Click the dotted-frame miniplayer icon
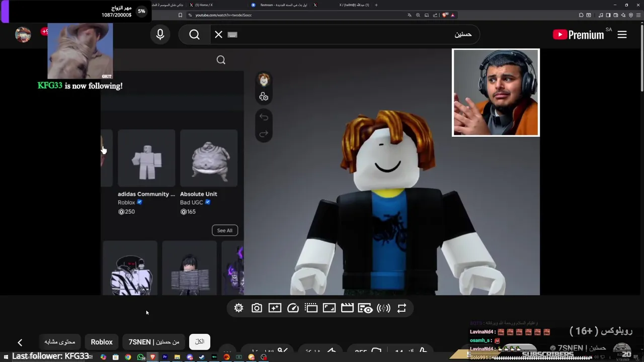 311,308
